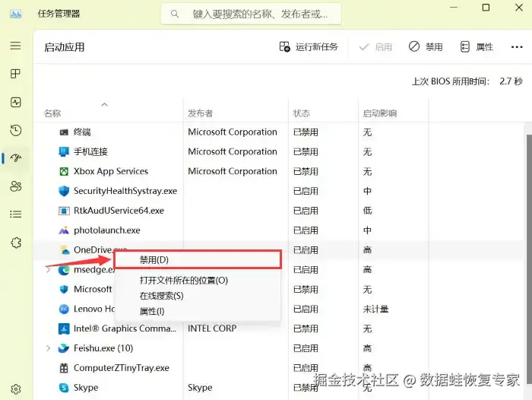The width and height of the screenshot is (532, 400).
Task: Click the 运行新任务 button
Action: click(x=309, y=47)
